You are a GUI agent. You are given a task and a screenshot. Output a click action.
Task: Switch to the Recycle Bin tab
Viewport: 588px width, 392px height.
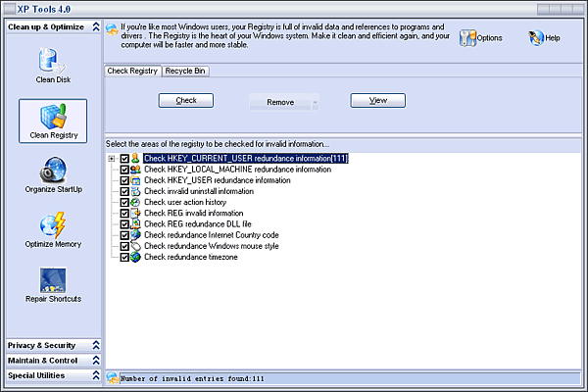(185, 71)
